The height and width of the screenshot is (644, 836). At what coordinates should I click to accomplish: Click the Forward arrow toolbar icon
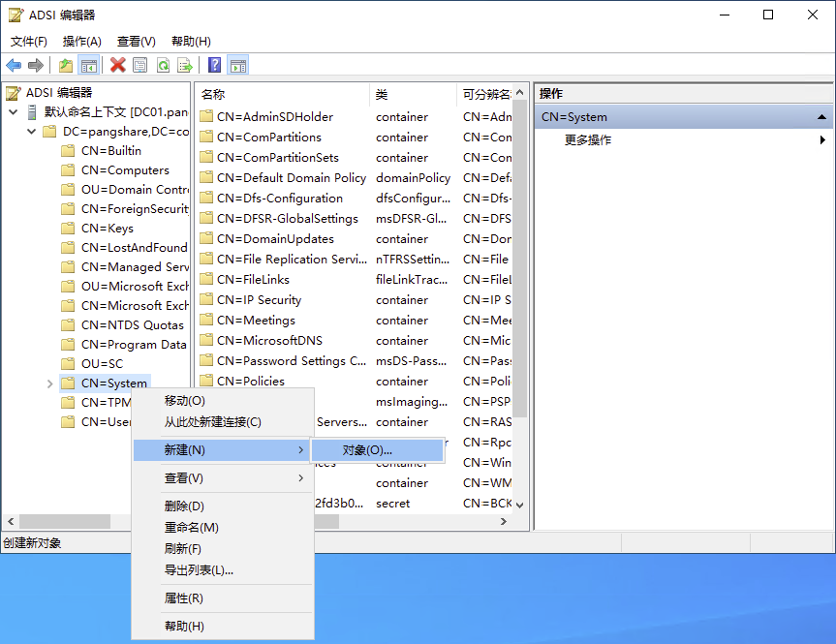tap(36, 66)
